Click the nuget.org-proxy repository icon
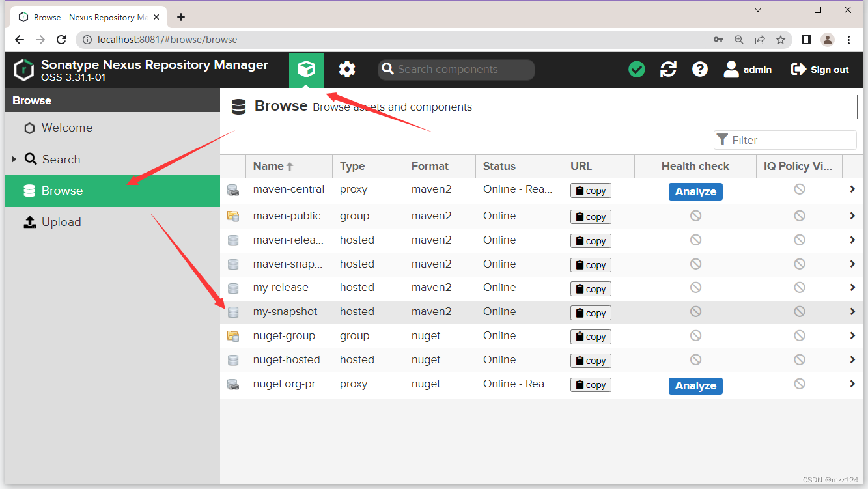This screenshot has width=868, height=489. point(233,384)
